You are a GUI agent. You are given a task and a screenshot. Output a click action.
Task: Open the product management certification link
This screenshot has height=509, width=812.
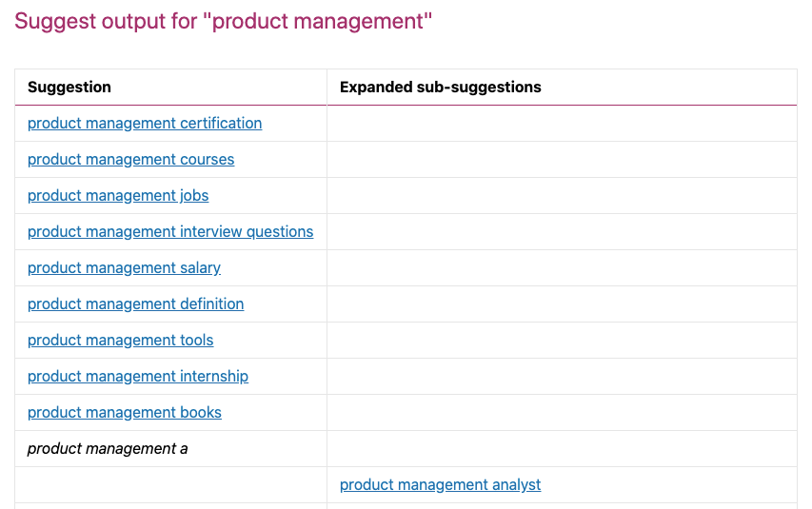(145, 124)
